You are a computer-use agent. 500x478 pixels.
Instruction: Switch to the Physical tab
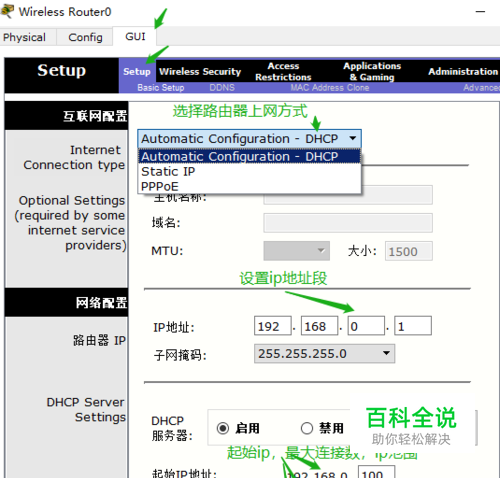click(24, 37)
